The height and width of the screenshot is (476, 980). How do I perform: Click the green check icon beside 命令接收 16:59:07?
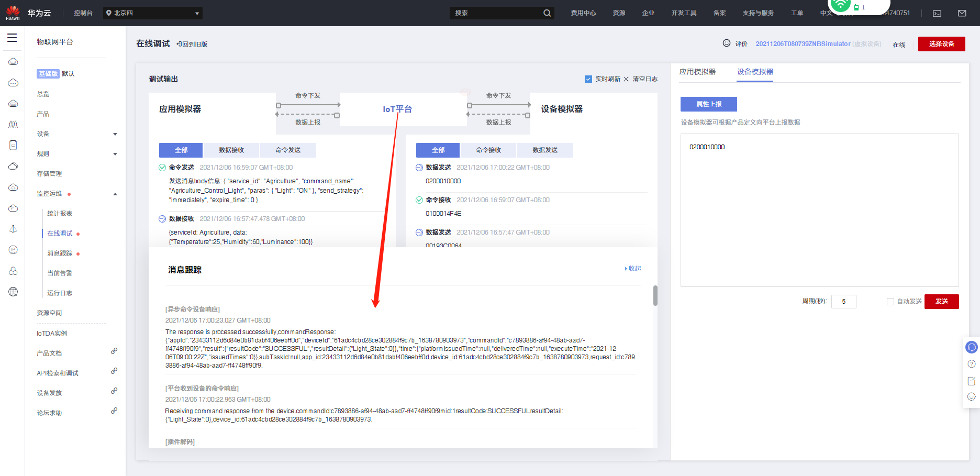[x=419, y=200]
